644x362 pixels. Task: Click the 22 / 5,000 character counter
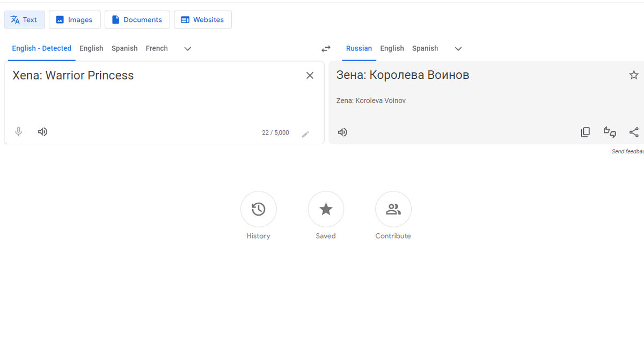click(275, 133)
